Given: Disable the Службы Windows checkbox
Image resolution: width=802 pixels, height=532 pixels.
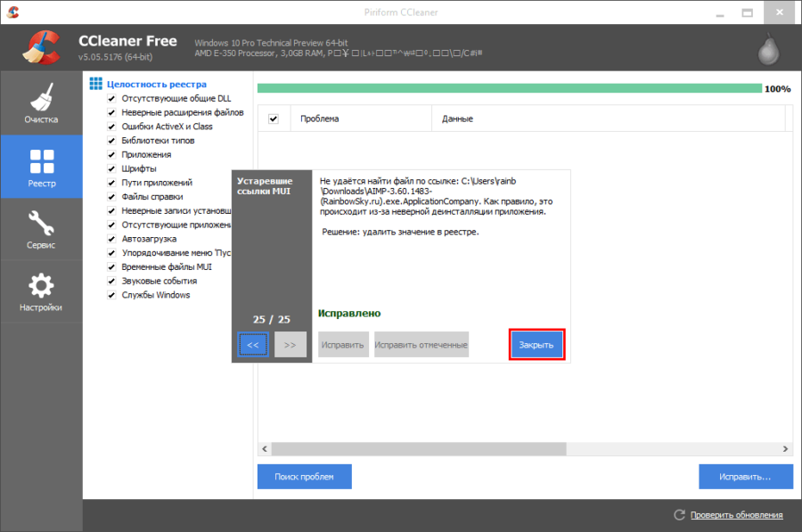Looking at the screenshot, I should coord(111,295).
